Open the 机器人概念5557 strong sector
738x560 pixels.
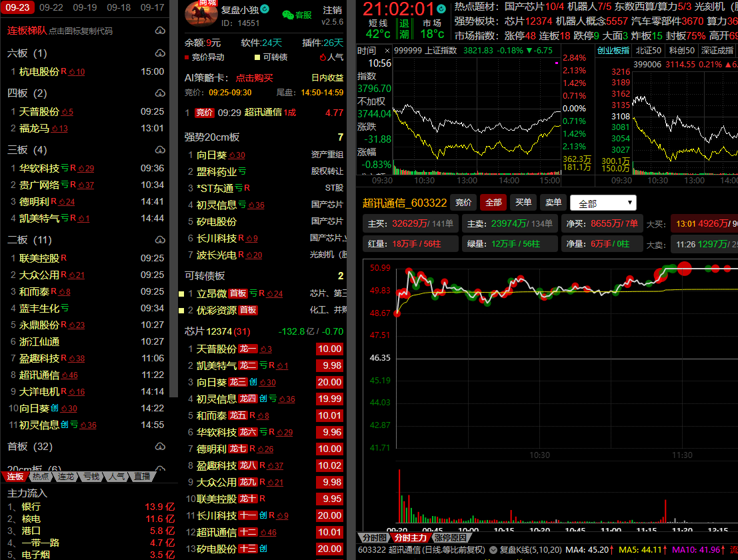[591, 21]
